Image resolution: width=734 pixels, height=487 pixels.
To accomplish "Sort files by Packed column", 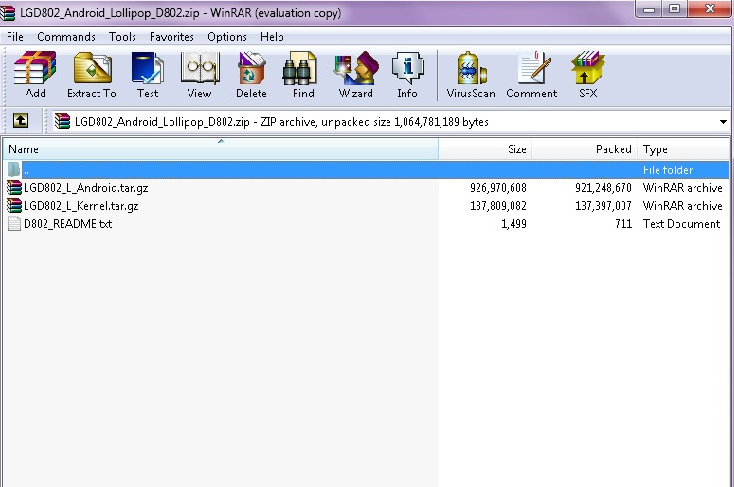I will click(584, 149).
